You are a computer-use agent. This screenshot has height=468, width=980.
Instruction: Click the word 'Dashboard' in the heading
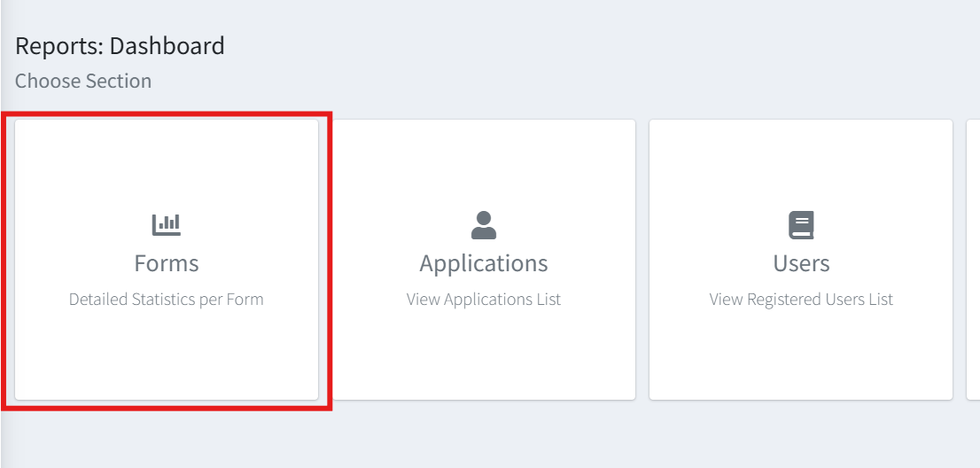point(167,45)
